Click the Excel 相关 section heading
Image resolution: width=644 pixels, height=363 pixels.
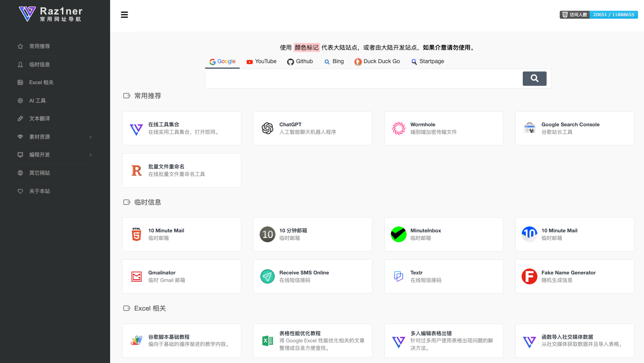click(150, 309)
